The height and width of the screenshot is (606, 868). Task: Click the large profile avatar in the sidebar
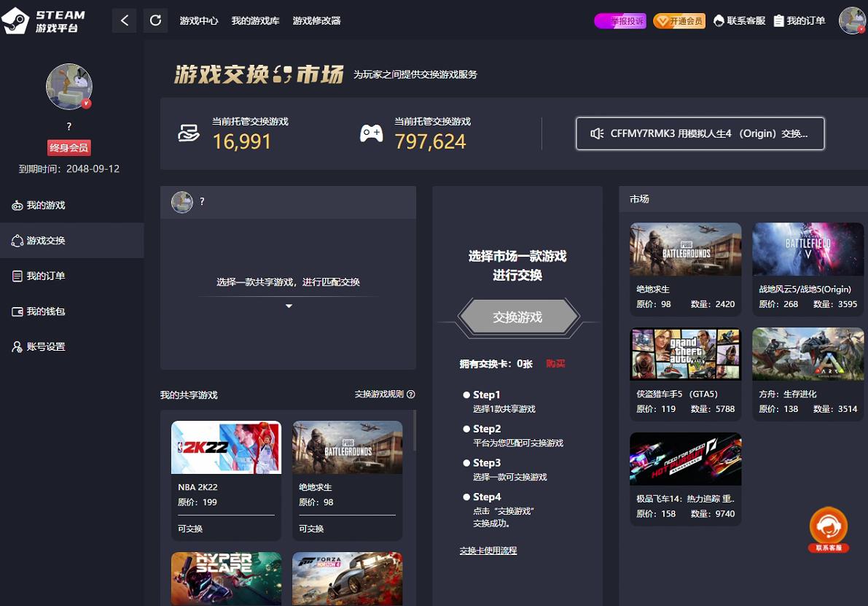pos(69,86)
